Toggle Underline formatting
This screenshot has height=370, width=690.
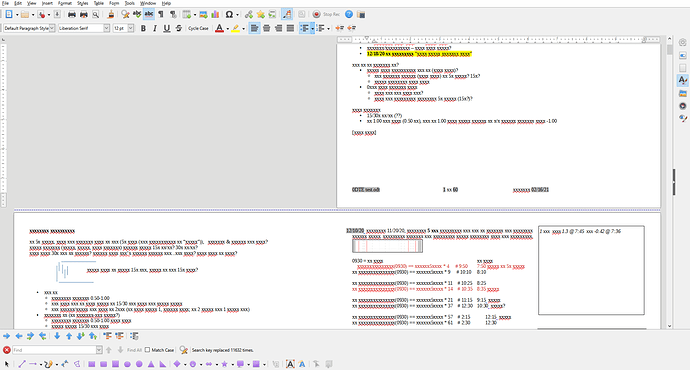[x=167, y=28]
